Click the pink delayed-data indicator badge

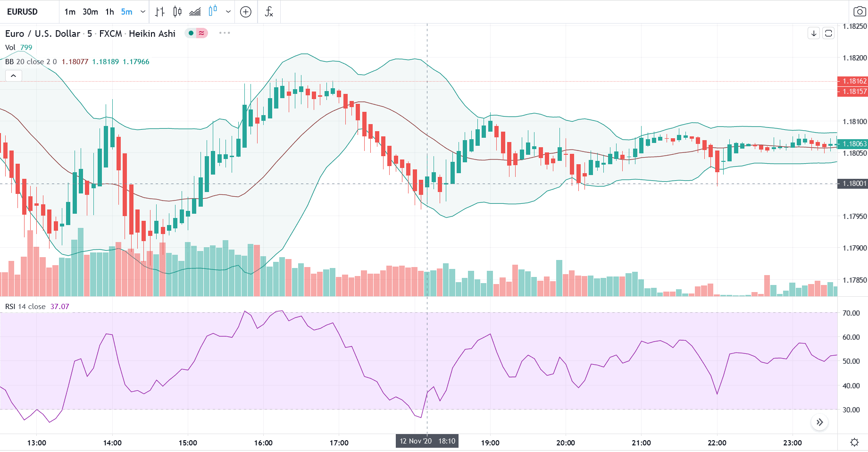(202, 33)
